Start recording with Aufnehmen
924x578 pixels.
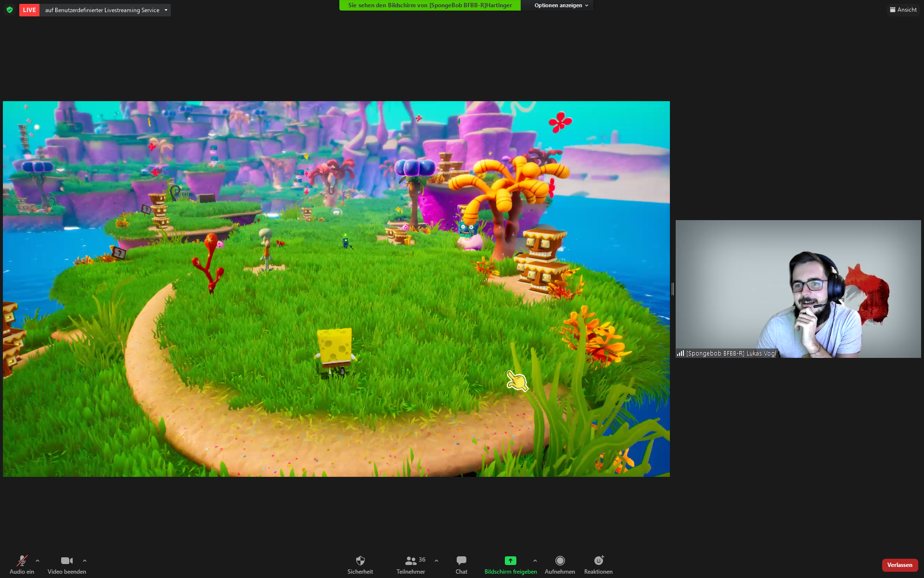560,565
